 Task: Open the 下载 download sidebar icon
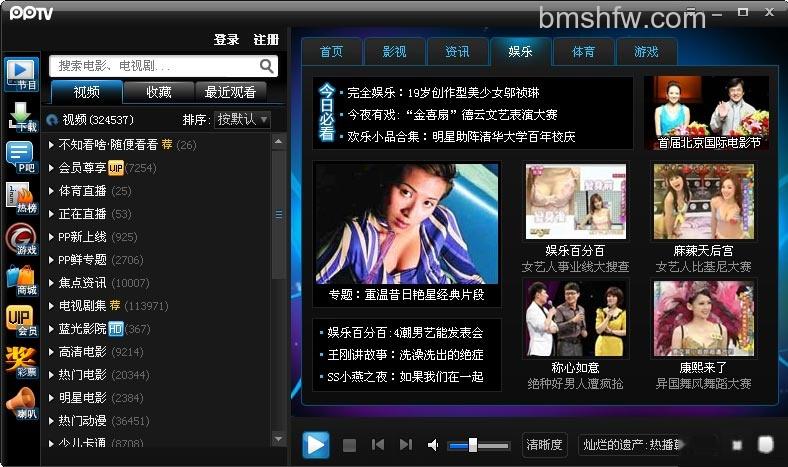[21, 116]
